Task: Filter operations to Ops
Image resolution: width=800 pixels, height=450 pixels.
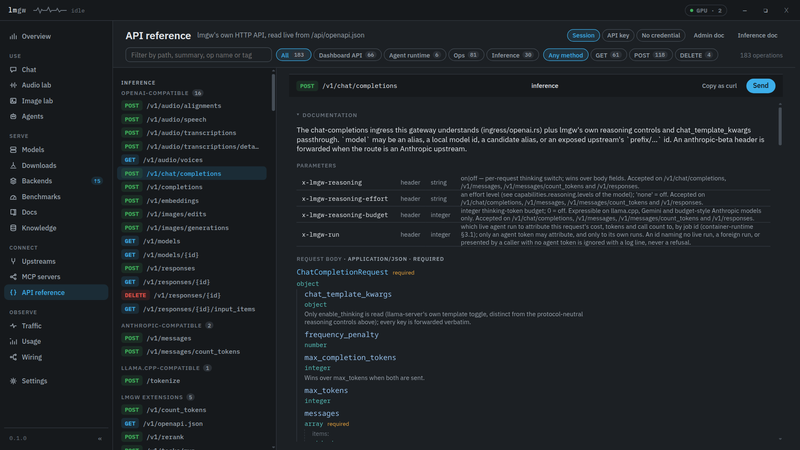Action: click(x=466, y=55)
